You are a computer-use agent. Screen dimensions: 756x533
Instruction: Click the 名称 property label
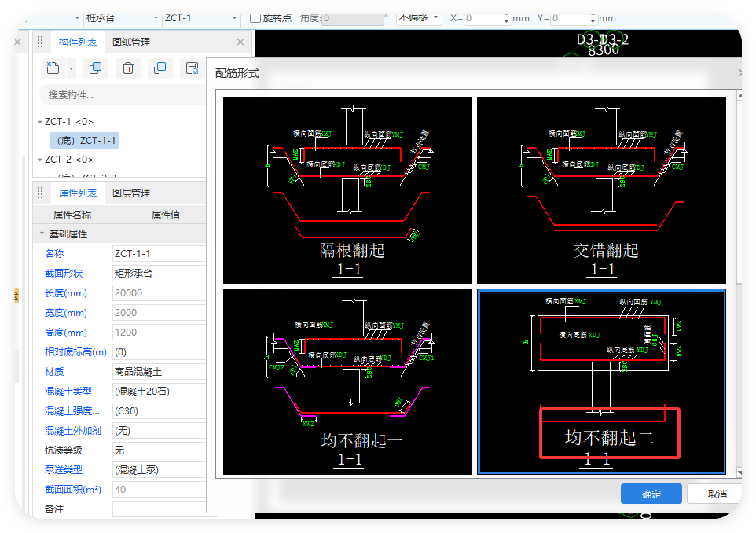point(54,254)
